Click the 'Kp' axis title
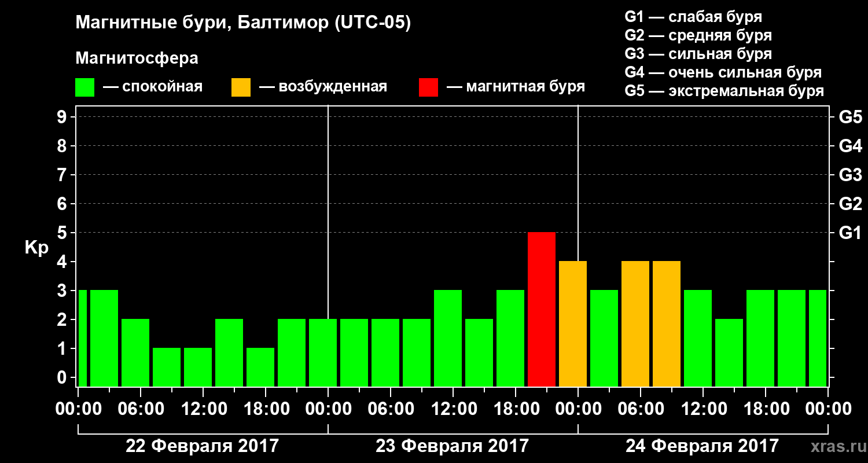The height and width of the screenshot is (463, 868). [x=37, y=248]
